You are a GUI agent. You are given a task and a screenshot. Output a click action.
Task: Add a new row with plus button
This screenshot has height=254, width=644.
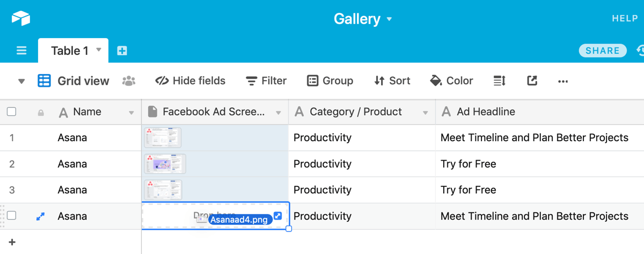pos(12,242)
